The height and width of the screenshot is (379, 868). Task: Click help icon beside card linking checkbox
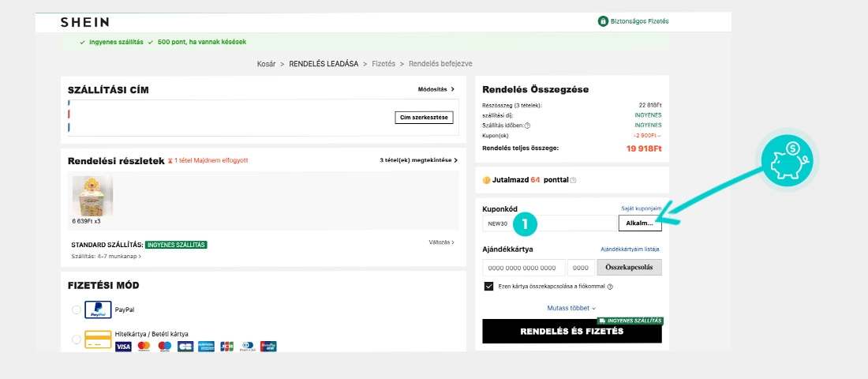click(x=610, y=287)
